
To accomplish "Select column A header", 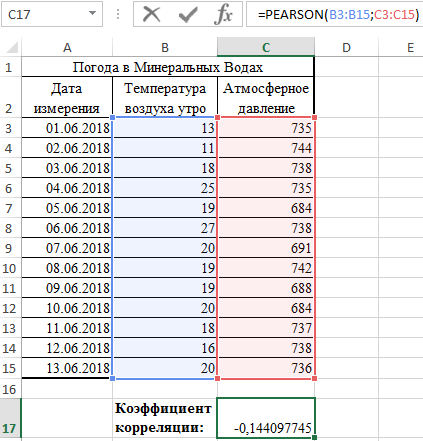I will pos(67,47).
